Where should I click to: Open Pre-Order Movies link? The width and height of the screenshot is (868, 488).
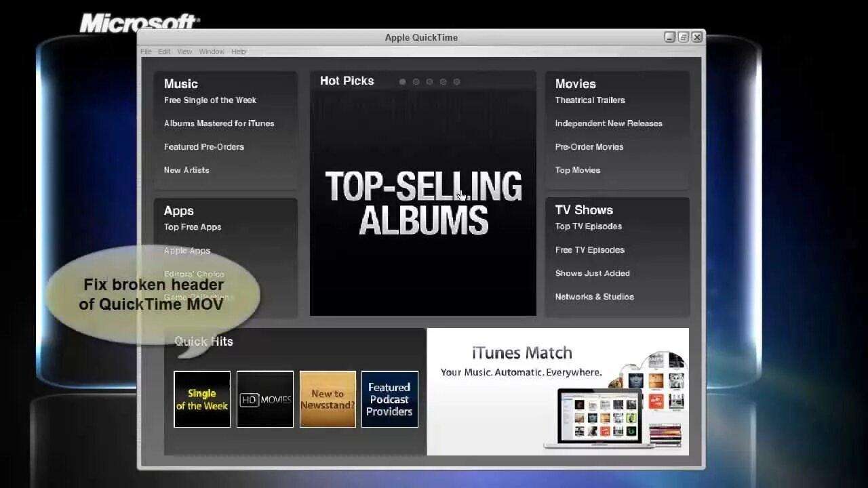pyautogui.click(x=589, y=147)
